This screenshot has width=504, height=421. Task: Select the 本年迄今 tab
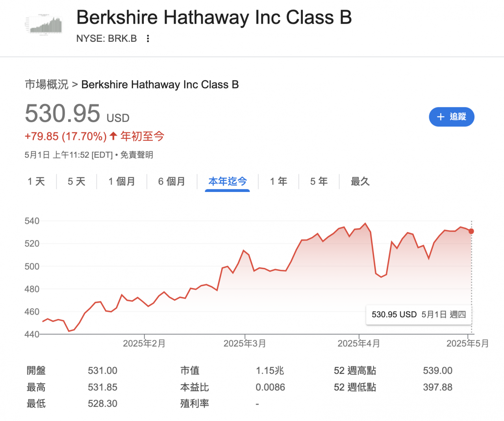point(228,181)
